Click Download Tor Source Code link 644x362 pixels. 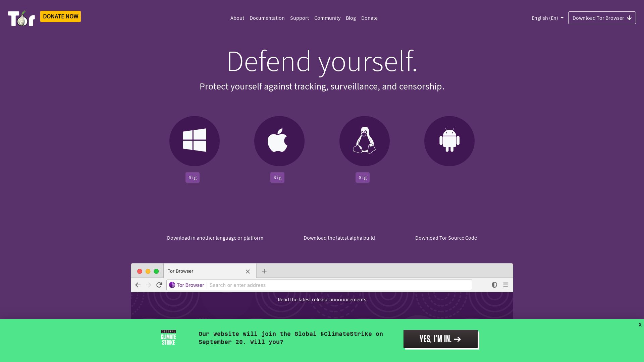point(446,237)
